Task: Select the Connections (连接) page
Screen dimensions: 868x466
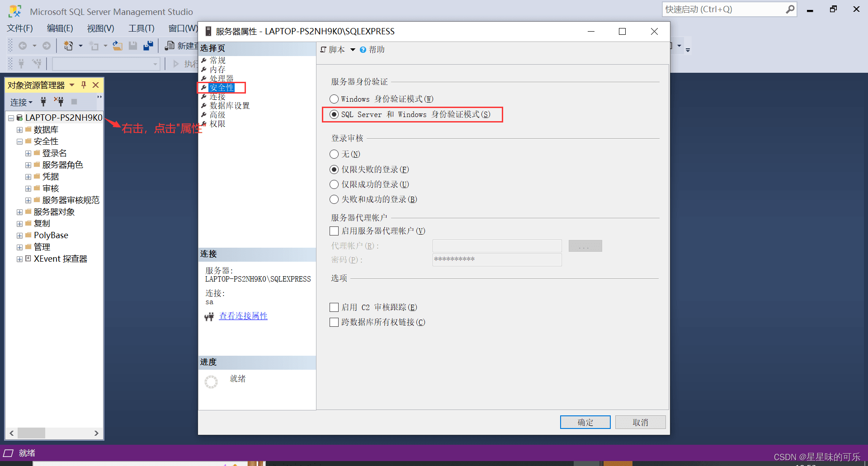Action: [217, 97]
